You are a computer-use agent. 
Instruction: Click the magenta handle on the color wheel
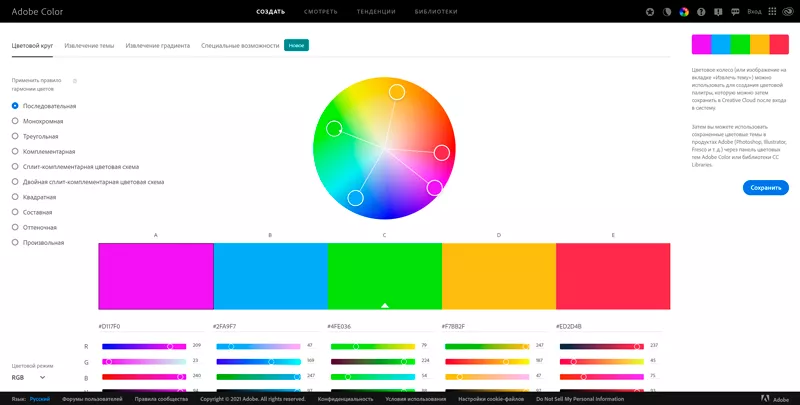[x=435, y=188]
